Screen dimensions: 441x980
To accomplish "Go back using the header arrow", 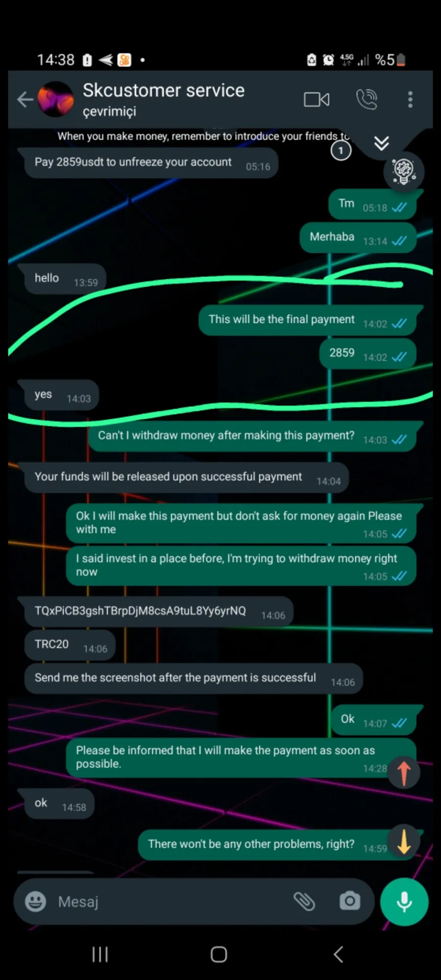I will [25, 99].
